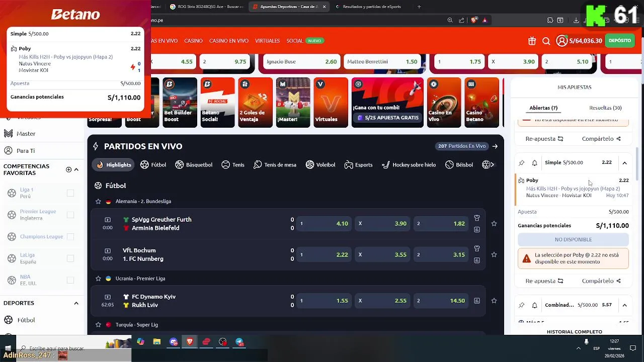Screen dimensions: 644x362
Task: Check the Champions League checkbox
Action: (70, 236)
